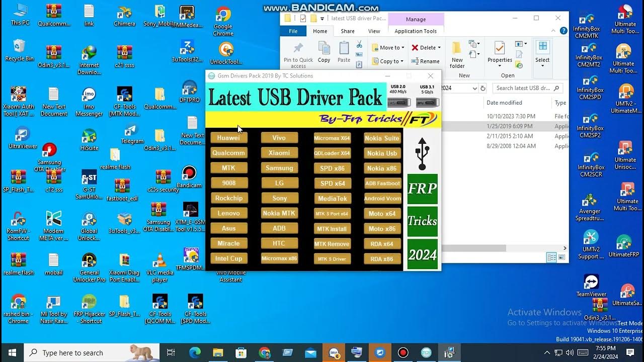Click the Cut scissors icon in Explorer
This screenshot has height=362, width=644.
click(359, 44)
